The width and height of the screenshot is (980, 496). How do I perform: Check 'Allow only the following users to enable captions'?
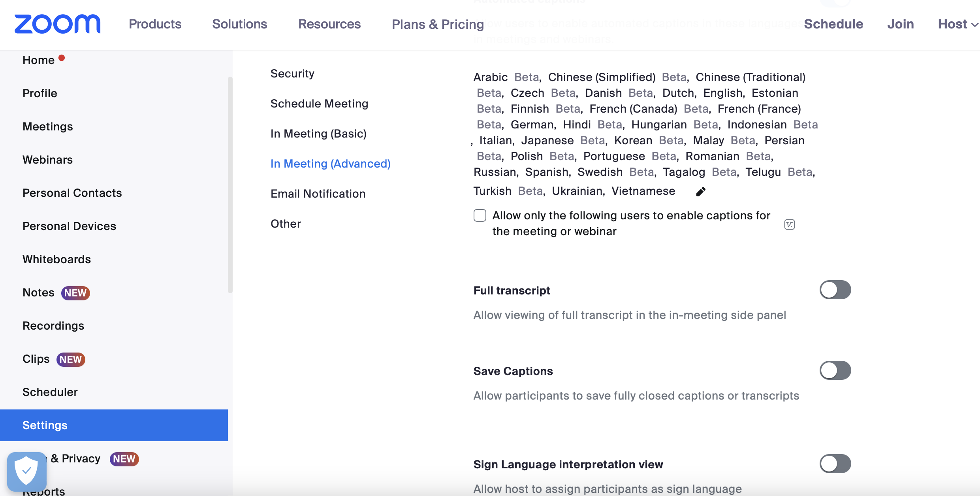pyautogui.click(x=480, y=215)
